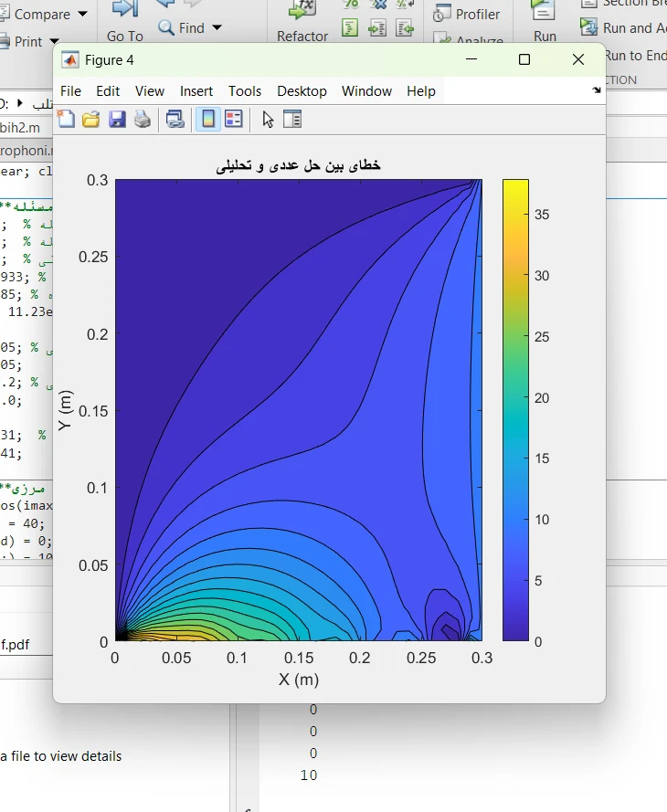
Task: Open the Find dropdown arrow
Action: (x=217, y=28)
